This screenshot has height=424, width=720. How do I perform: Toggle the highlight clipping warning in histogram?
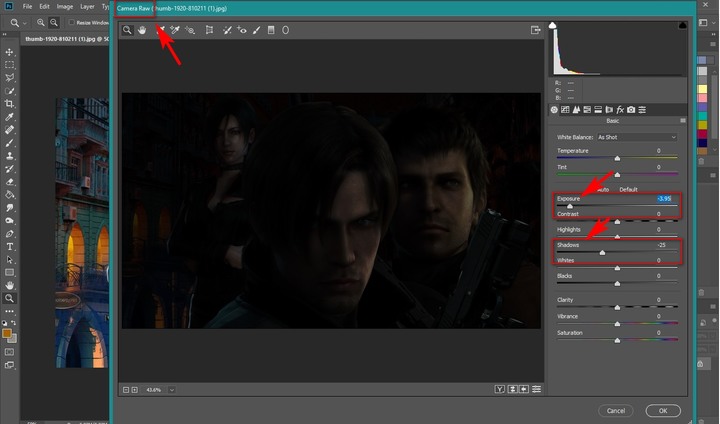pos(682,25)
